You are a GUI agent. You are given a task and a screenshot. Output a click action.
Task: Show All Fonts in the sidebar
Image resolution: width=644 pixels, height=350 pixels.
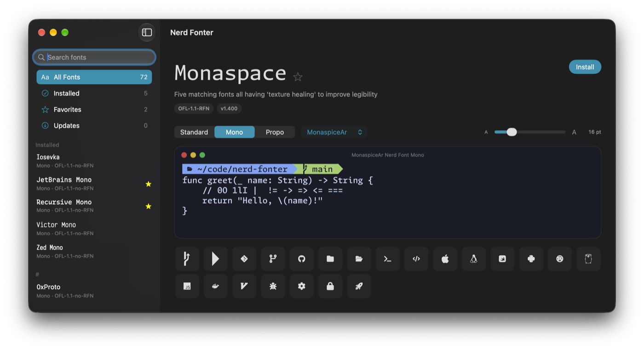(x=94, y=77)
